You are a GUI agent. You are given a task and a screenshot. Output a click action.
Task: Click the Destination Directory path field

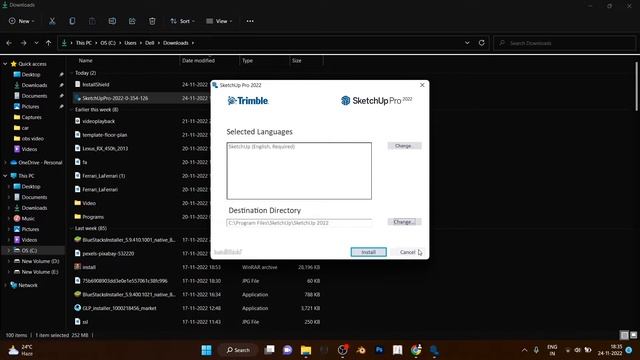tap(299, 223)
